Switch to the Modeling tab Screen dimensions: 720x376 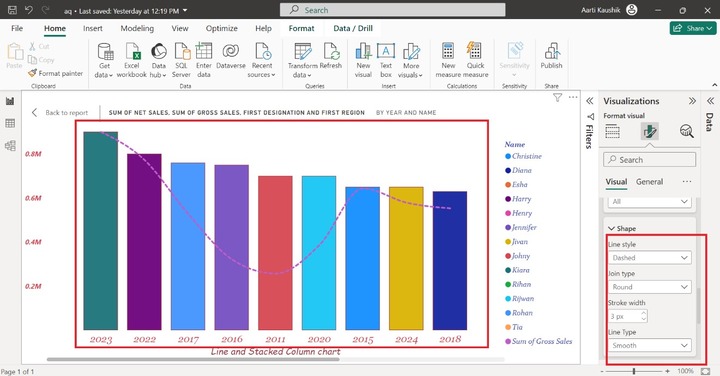(x=137, y=28)
